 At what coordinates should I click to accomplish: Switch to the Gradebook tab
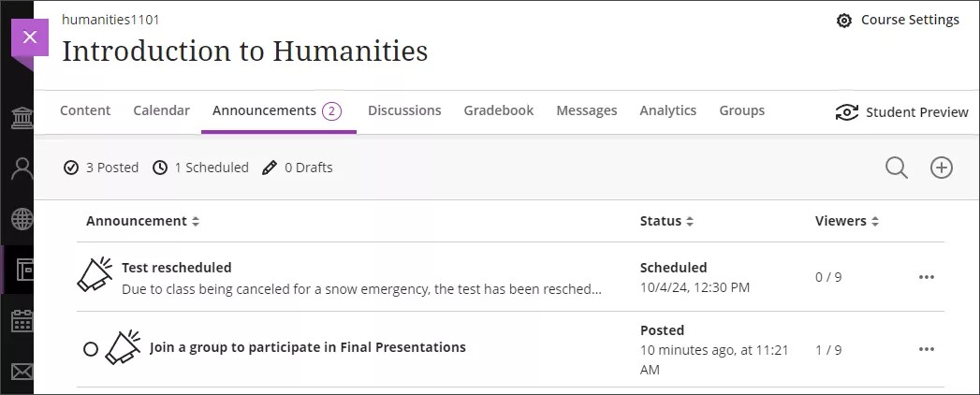[498, 110]
